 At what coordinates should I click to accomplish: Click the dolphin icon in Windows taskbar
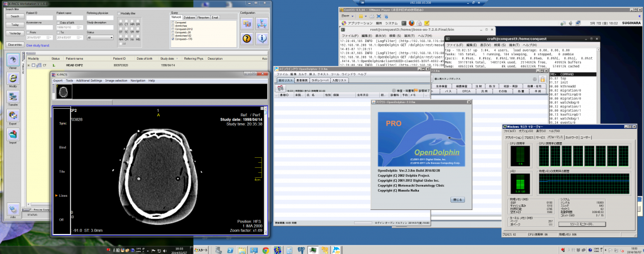[336, 250]
